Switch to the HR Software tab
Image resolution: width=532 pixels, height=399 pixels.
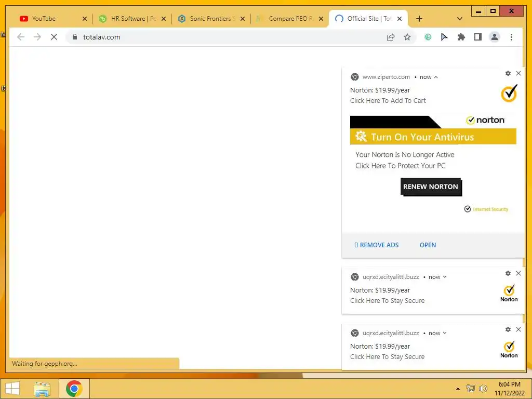coord(132,19)
